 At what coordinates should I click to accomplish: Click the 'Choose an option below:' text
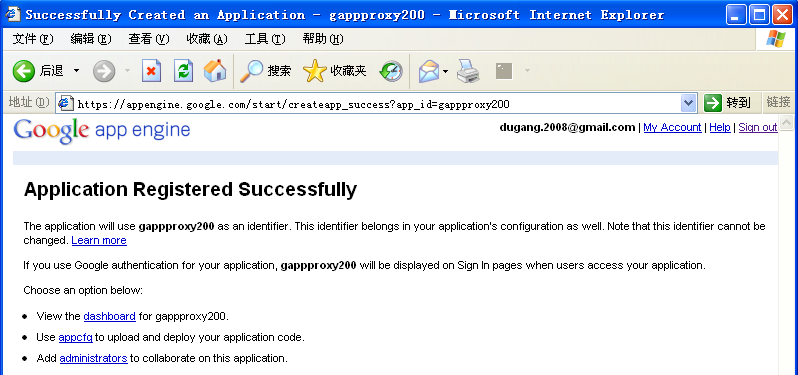click(x=83, y=291)
